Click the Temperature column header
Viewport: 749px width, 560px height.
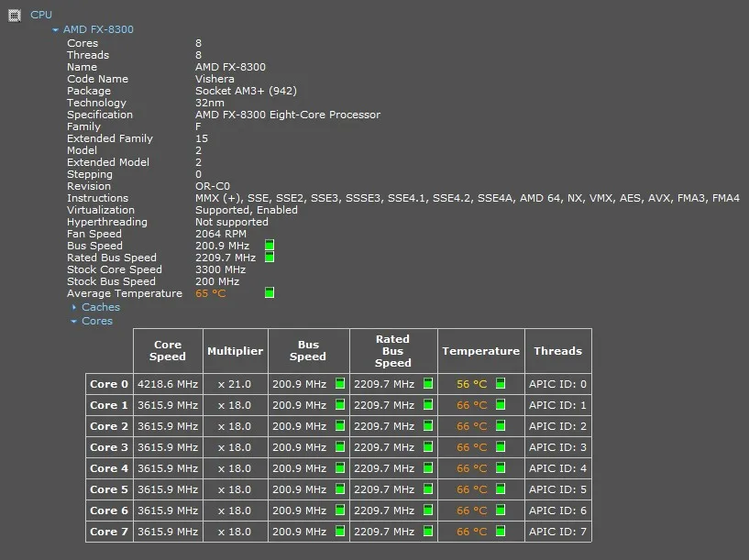481,351
